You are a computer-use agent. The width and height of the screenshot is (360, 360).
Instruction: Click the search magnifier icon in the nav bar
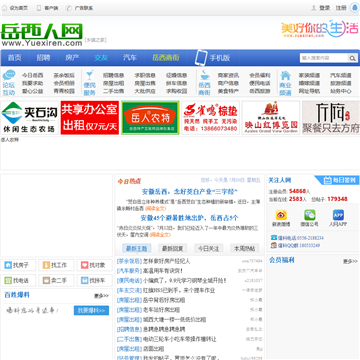click(x=353, y=58)
